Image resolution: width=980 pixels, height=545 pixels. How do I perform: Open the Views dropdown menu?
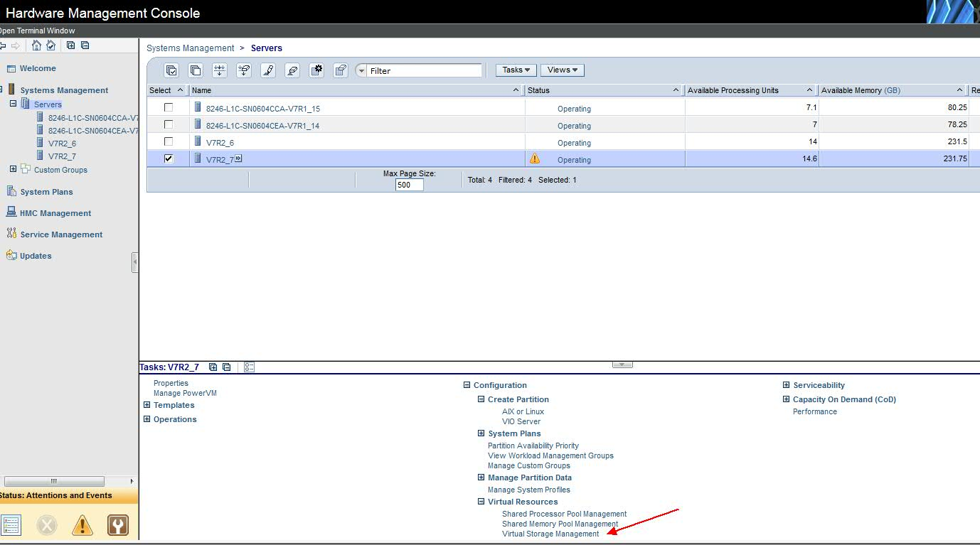563,70
